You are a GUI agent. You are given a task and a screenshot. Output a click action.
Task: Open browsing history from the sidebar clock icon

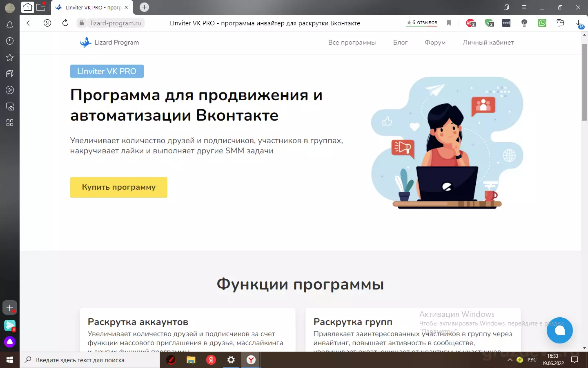pyautogui.click(x=10, y=41)
